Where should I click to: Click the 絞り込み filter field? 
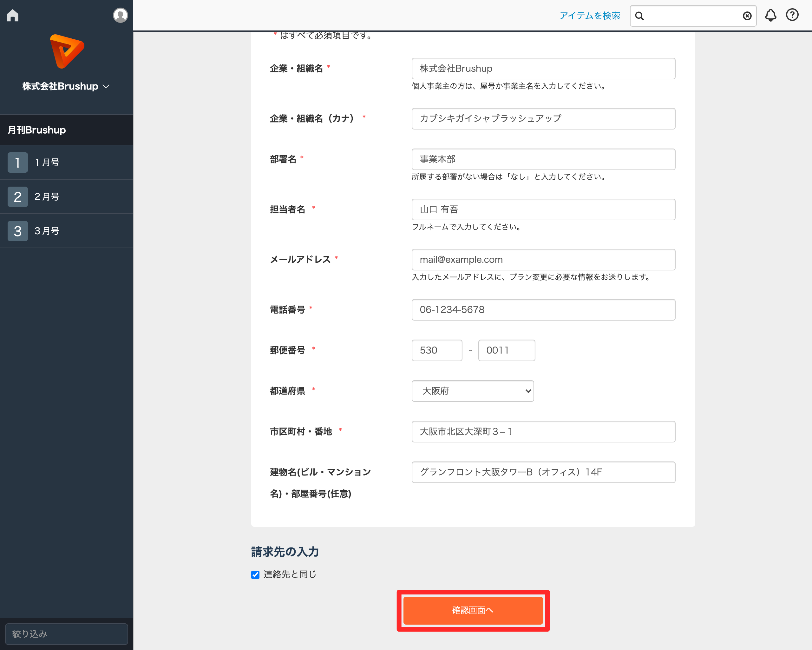pyautogui.click(x=66, y=634)
